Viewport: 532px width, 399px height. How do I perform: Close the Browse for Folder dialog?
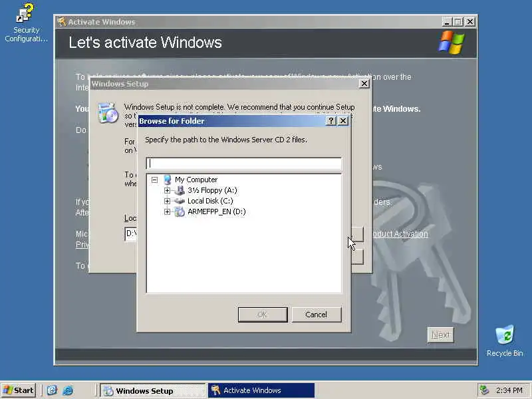tap(343, 121)
